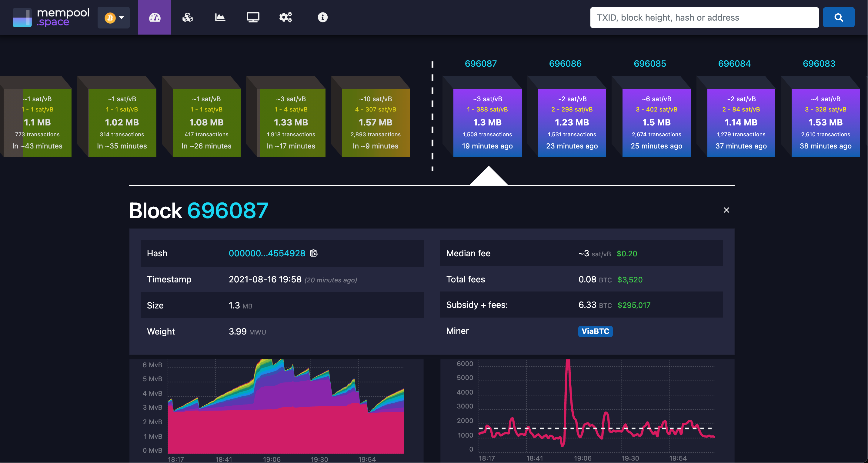This screenshot has width=868, height=463.
Task: Open block height link 696083
Action: click(819, 64)
